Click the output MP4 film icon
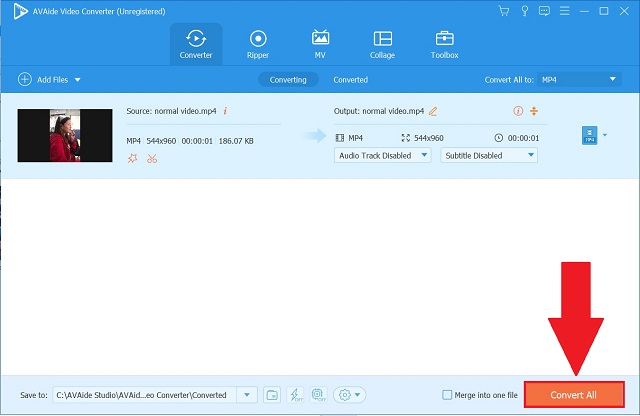This screenshot has height=416, width=640. tap(340, 138)
